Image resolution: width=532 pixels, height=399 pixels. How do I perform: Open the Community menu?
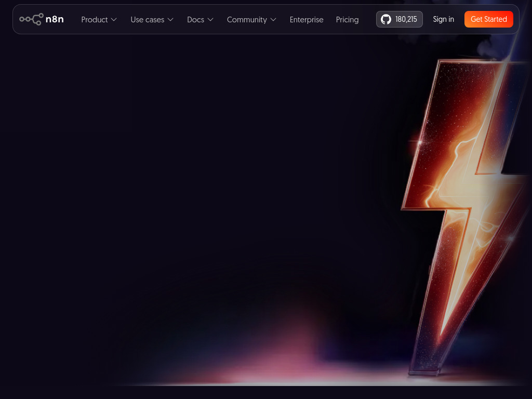point(247,20)
